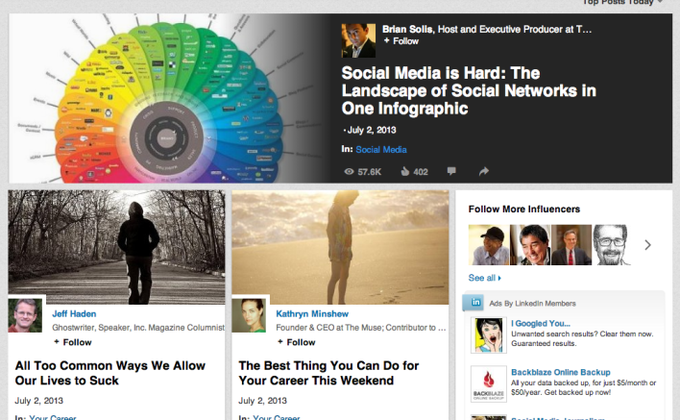The height and width of the screenshot is (420, 680).
Task: Select the sketched influencer with glasses
Action: pyautogui.click(x=611, y=245)
